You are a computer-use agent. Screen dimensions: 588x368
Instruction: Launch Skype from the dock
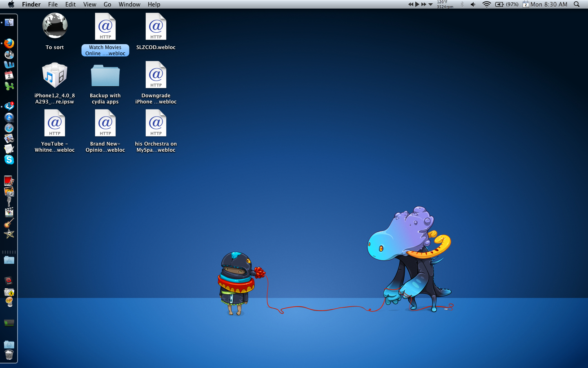tap(9, 160)
